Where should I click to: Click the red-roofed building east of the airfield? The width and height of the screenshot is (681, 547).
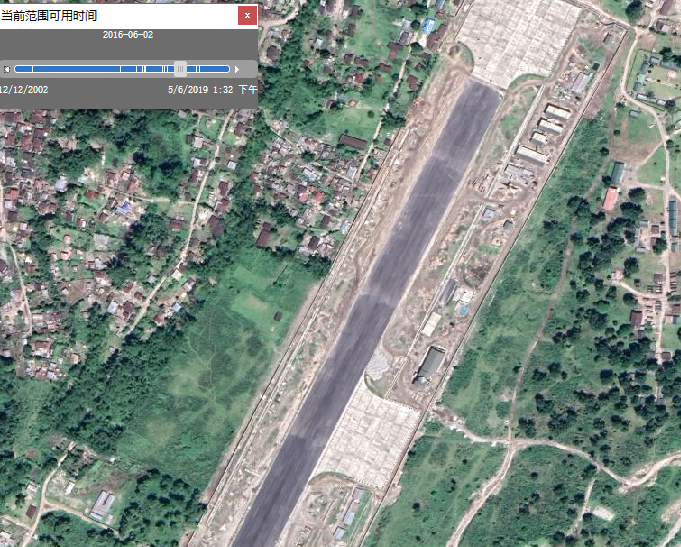(x=610, y=199)
